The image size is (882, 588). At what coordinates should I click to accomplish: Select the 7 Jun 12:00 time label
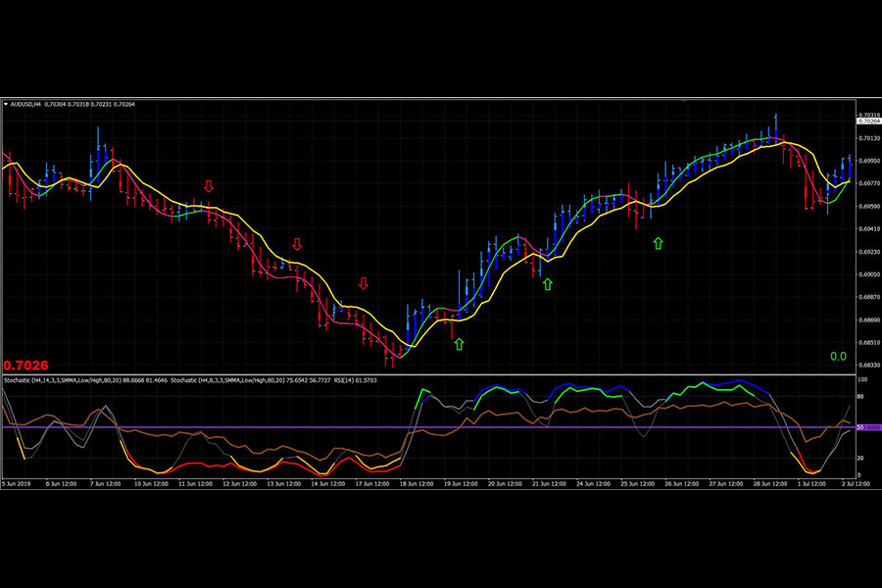(x=105, y=483)
